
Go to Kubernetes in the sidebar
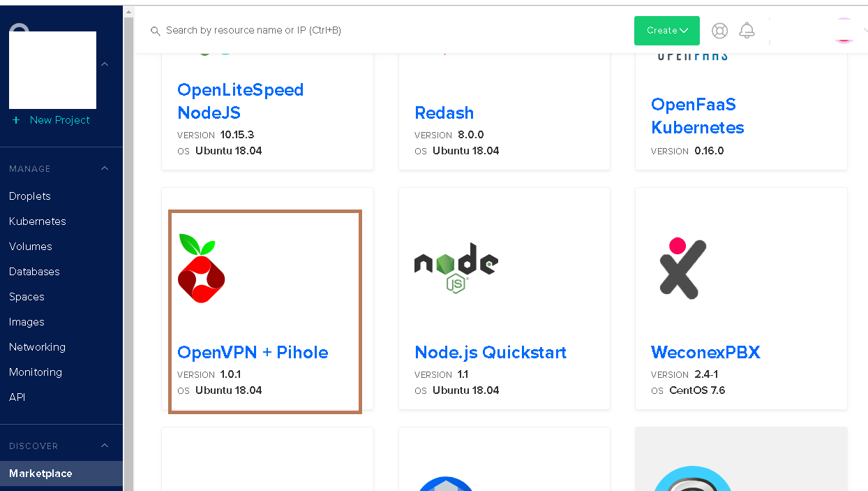[38, 221]
